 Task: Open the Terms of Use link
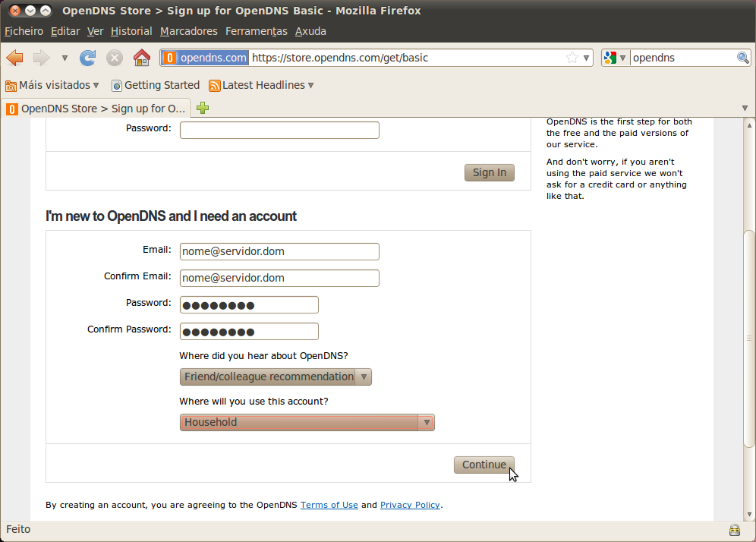pos(329,505)
